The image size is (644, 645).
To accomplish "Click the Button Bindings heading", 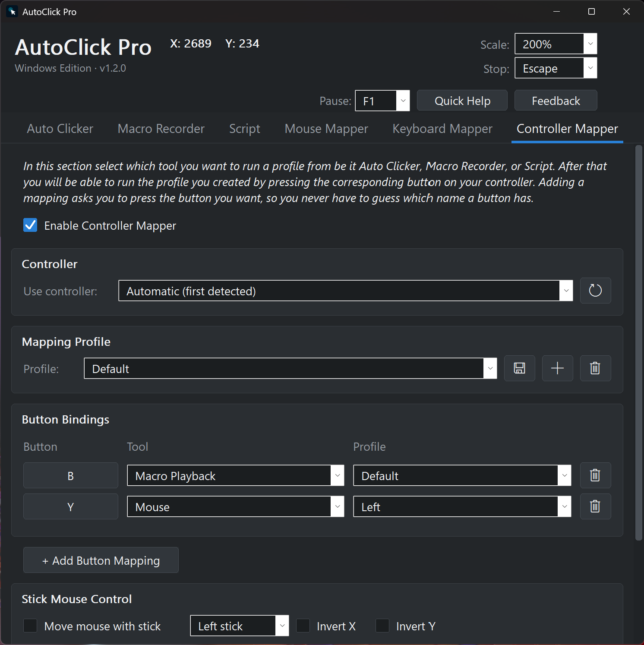I will tap(66, 420).
